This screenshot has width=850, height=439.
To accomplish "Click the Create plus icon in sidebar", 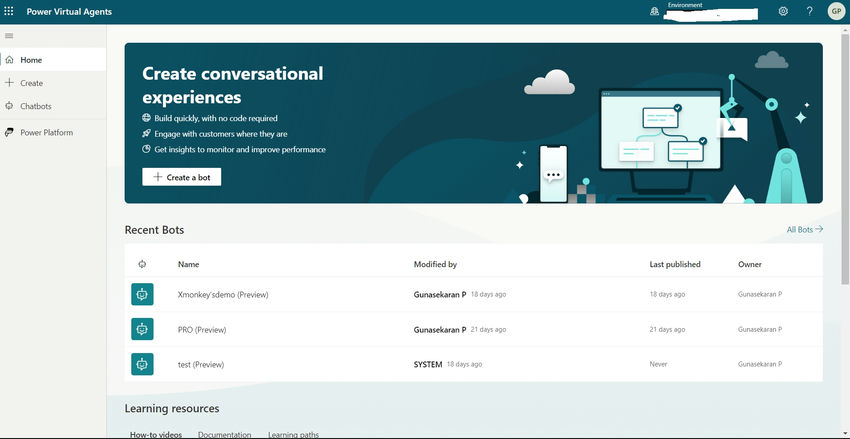I will pyautogui.click(x=9, y=83).
